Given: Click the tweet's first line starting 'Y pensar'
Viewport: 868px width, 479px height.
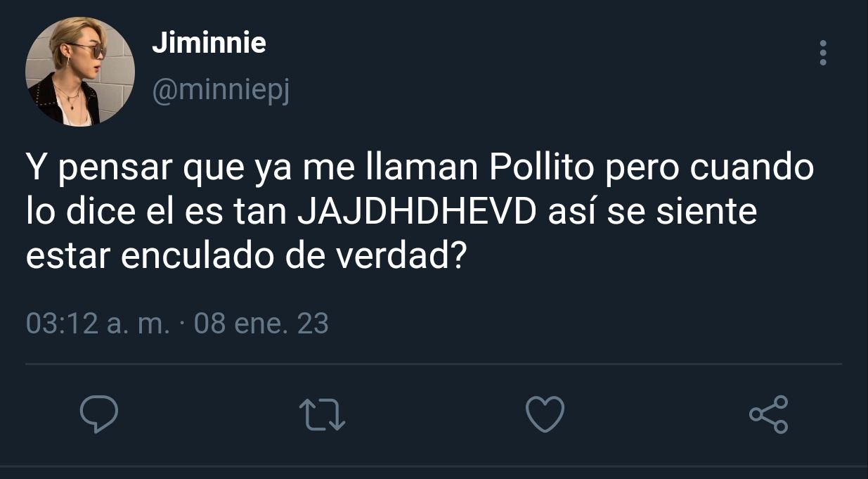Looking at the screenshot, I should point(420,170).
